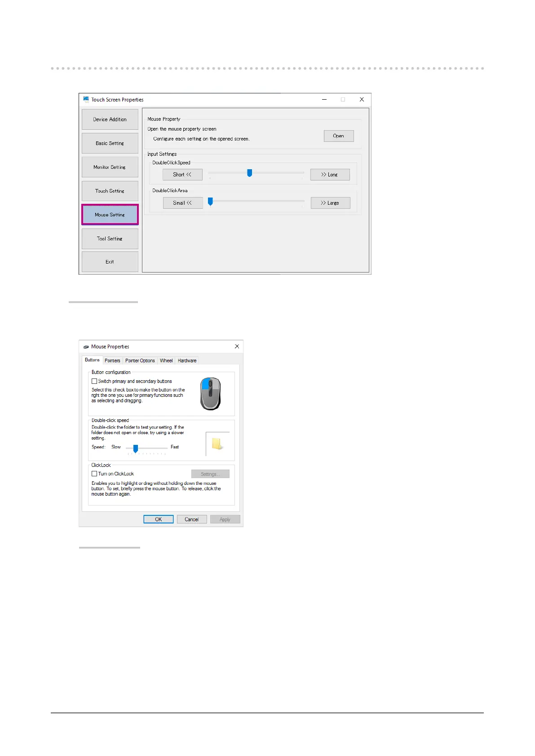Close the Mouse Properties dialog
The image size is (535, 756).
point(237,347)
